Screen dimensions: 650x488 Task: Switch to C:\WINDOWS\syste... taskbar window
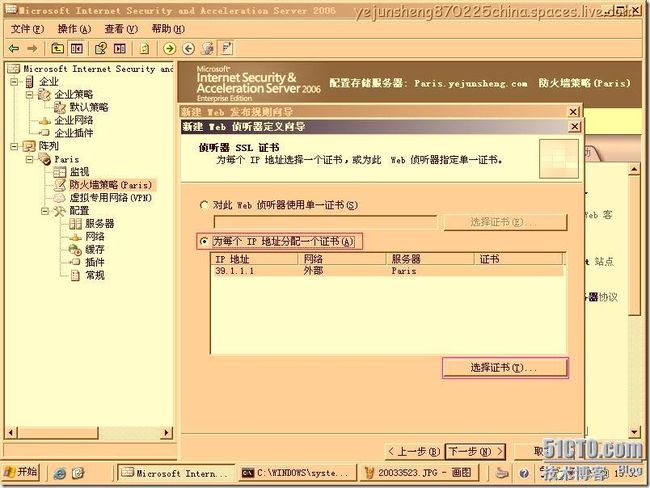(x=297, y=473)
